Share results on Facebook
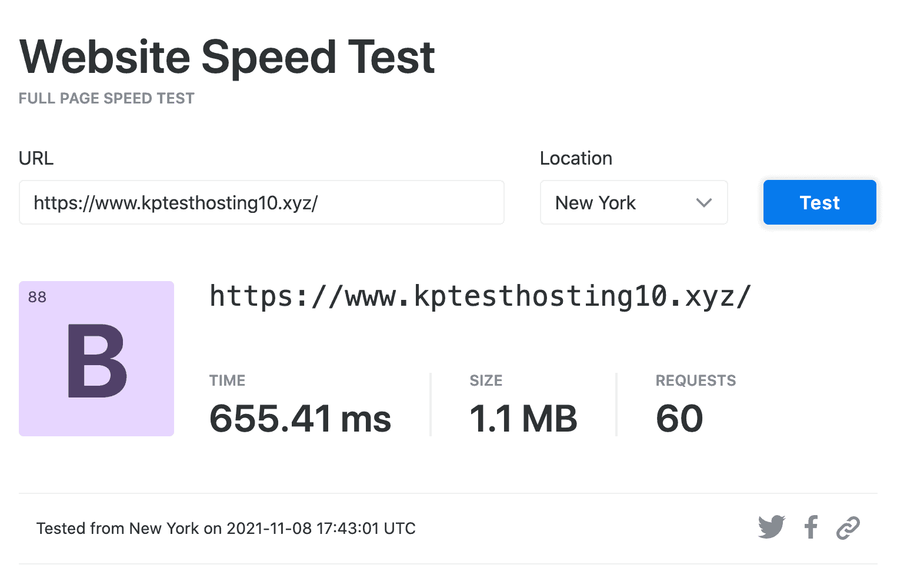The height and width of the screenshot is (588, 907). click(x=811, y=527)
